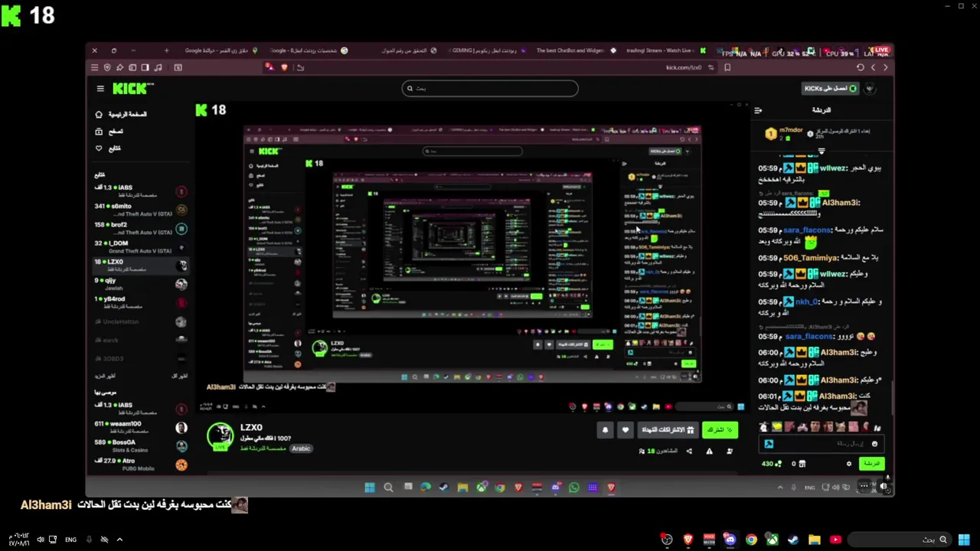Click the shop icon showing 0
Viewport: 980px width, 551px height.
point(803,464)
